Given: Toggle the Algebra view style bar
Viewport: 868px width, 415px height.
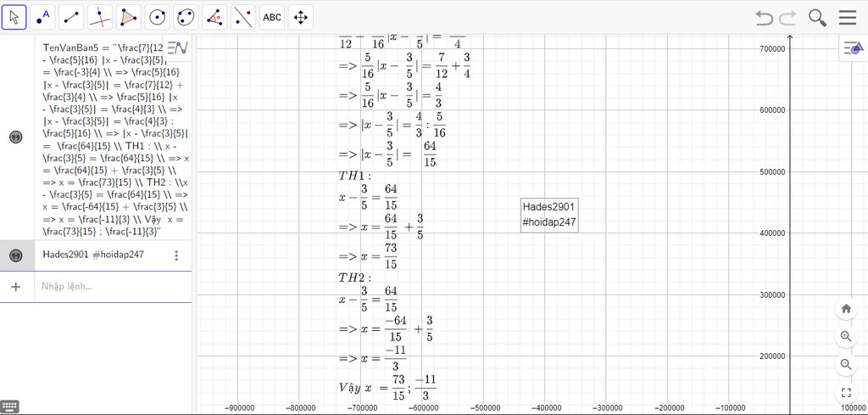Looking at the screenshot, I should [x=178, y=48].
